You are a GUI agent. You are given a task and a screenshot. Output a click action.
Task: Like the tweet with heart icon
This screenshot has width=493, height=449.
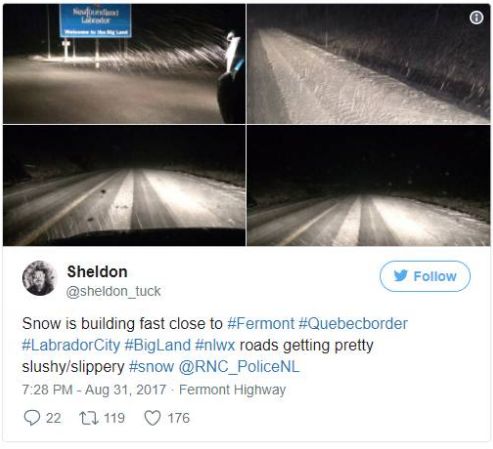pos(153,418)
